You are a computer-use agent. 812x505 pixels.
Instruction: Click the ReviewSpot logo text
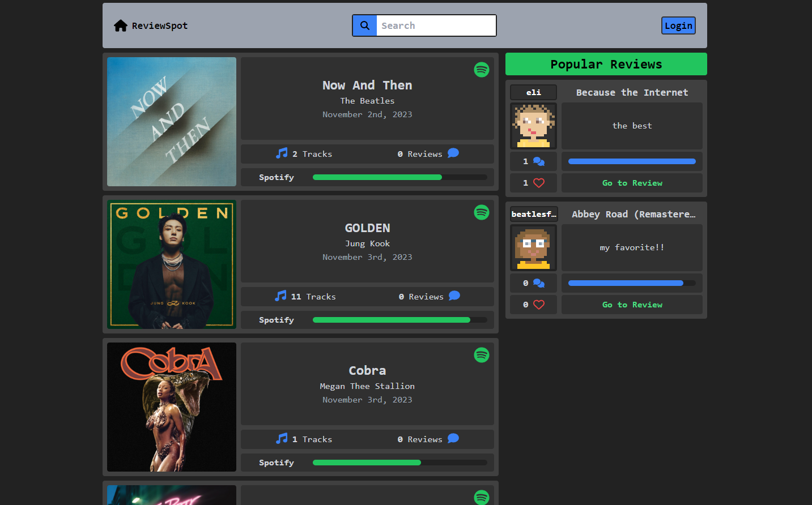click(160, 25)
